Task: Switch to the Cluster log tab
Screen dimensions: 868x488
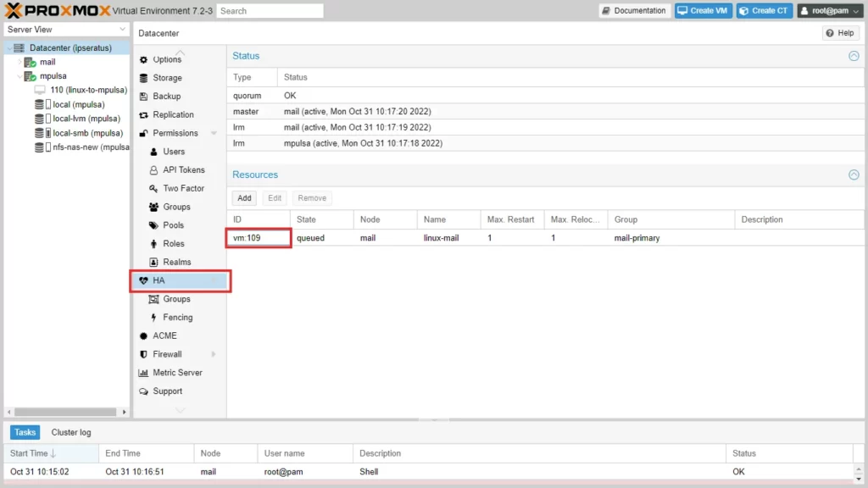Action: (71, 432)
